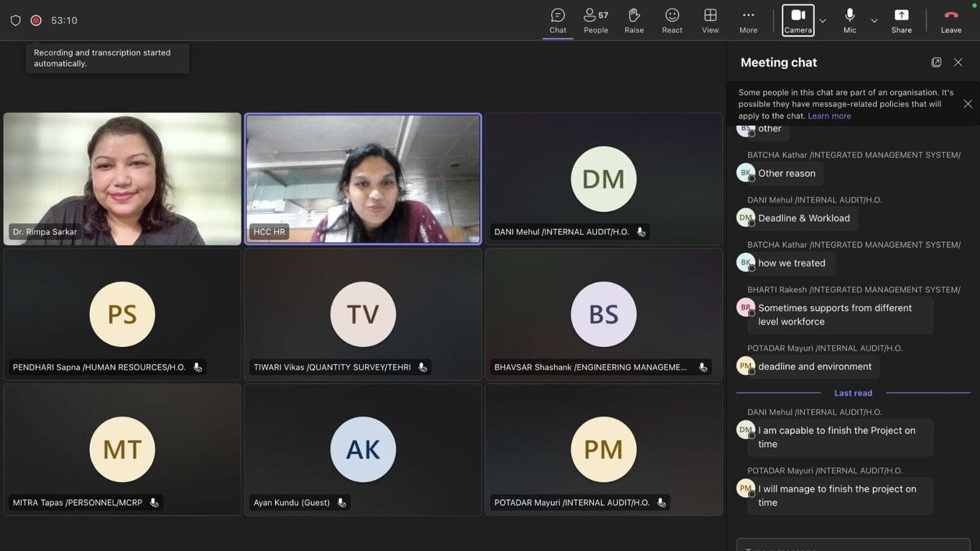Click BR avatar beside 'Sometimes supports' message
Screen dimensions: 980x551
coord(745,307)
